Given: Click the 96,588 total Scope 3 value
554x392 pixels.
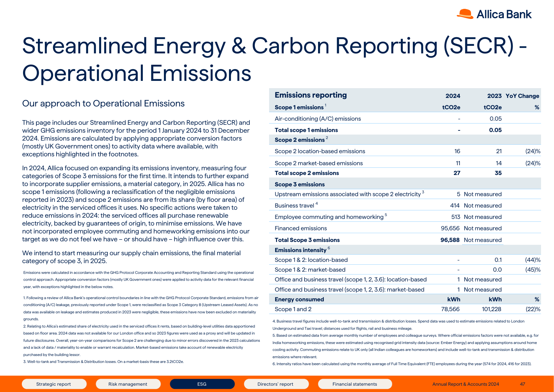Looking at the screenshot, I should [x=450, y=240].
